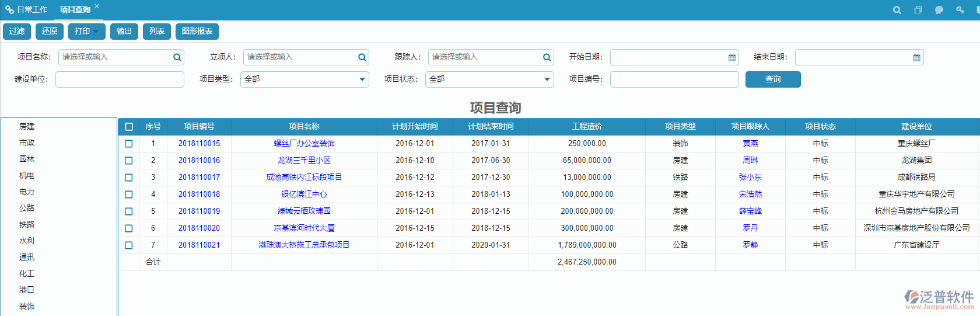Image resolution: width=980 pixels, height=316 pixels.
Task: Expand the 项目类型 dropdown
Action: coord(362,79)
